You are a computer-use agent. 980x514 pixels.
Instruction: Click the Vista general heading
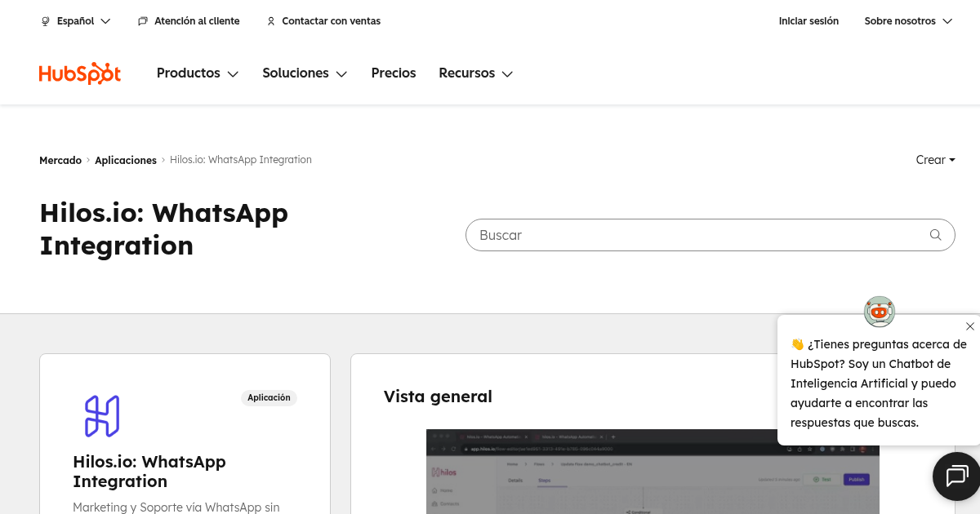(438, 397)
